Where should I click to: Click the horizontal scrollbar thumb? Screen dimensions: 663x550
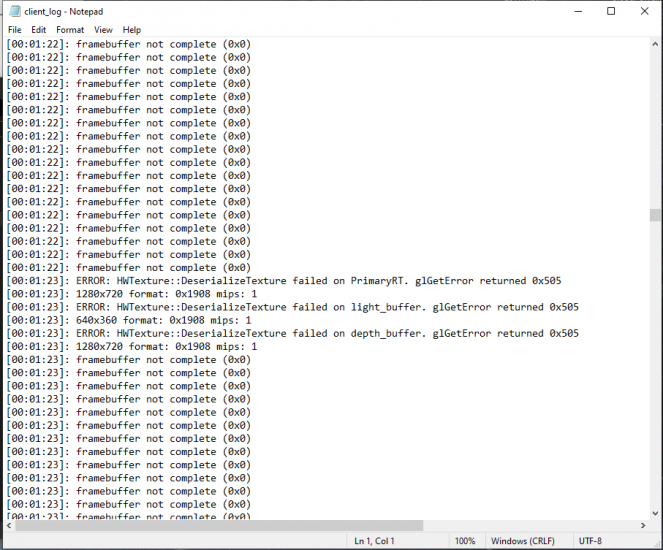(219, 525)
